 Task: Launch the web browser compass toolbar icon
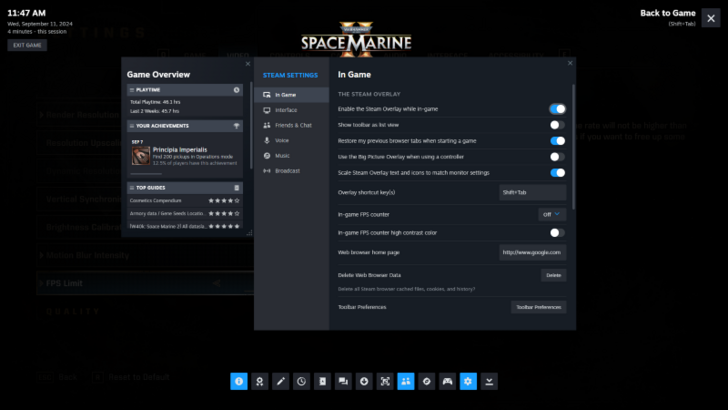427,381
